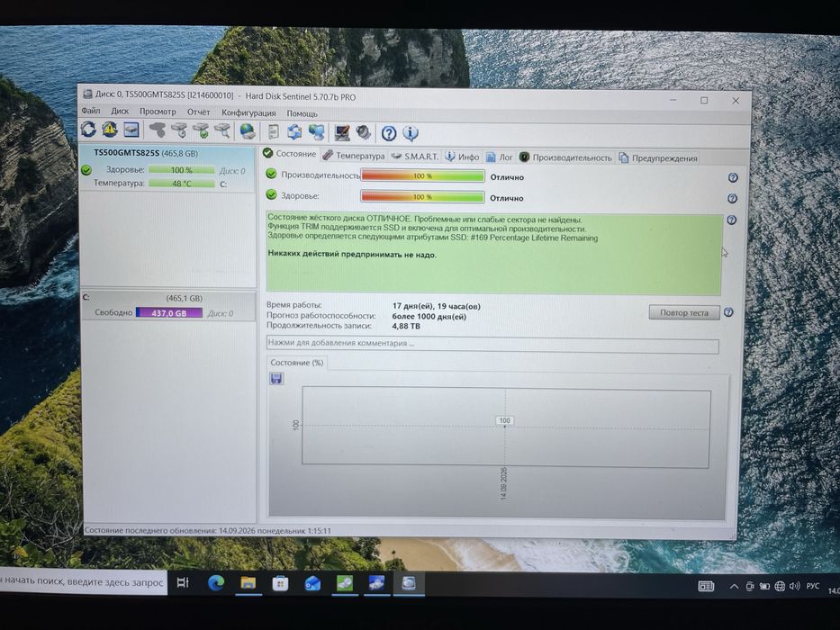Click the disk with green checkmark test icon
The height and width of the screenshot is (630, 840).
[201, 130]
